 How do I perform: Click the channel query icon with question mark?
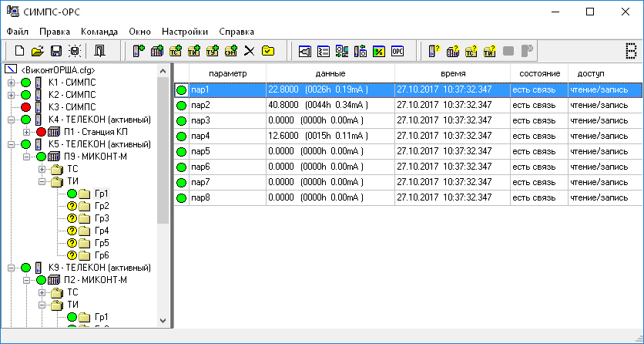click(434, 52)
